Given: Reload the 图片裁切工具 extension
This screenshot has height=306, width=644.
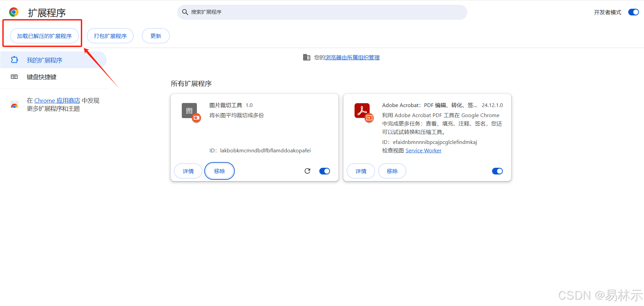Looking at the screenshot, I should point(307,171).
